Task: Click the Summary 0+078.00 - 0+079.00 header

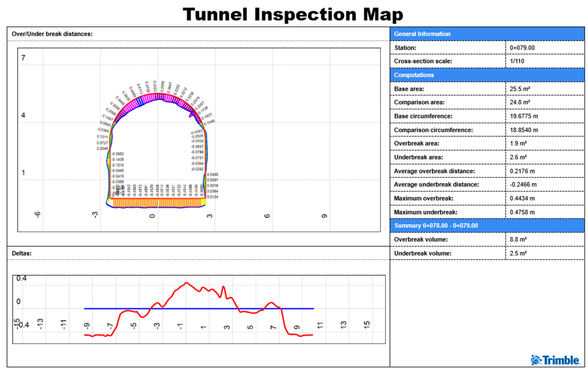Action: point(436,225)
